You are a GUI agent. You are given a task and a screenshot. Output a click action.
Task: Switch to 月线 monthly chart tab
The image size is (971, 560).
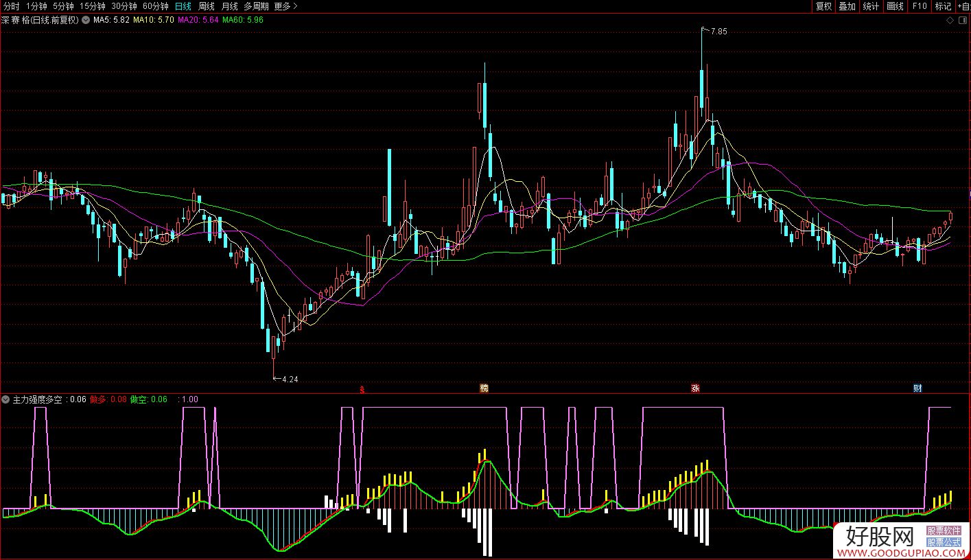click(x=229, y=6)
